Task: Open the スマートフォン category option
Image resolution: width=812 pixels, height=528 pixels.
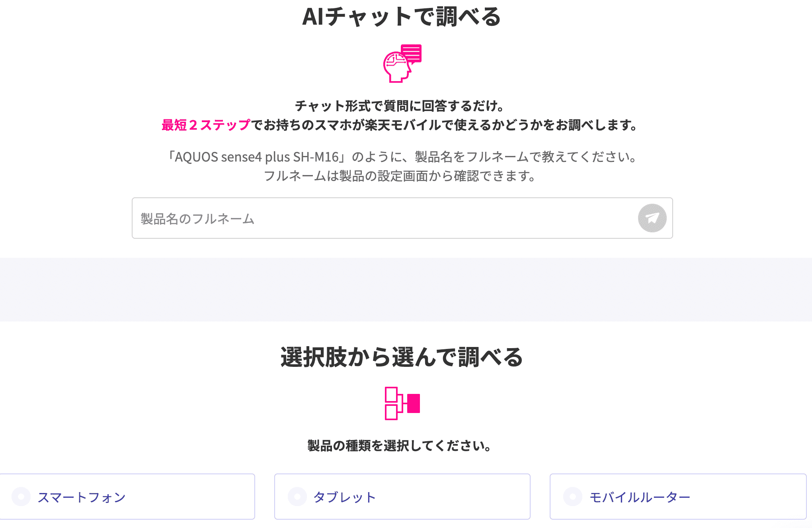Action: click(x=127, y=497)
